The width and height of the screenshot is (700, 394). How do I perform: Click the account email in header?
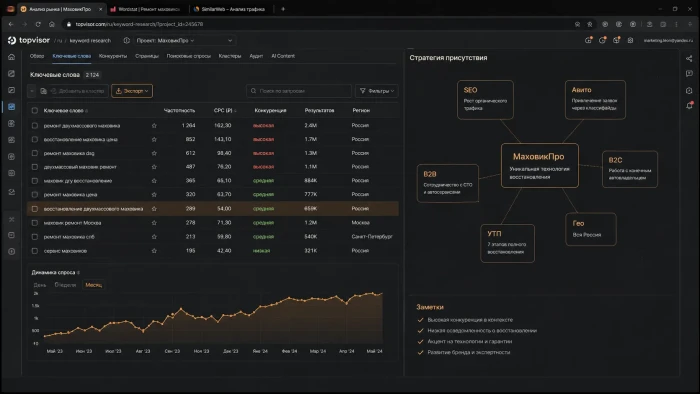668,41
